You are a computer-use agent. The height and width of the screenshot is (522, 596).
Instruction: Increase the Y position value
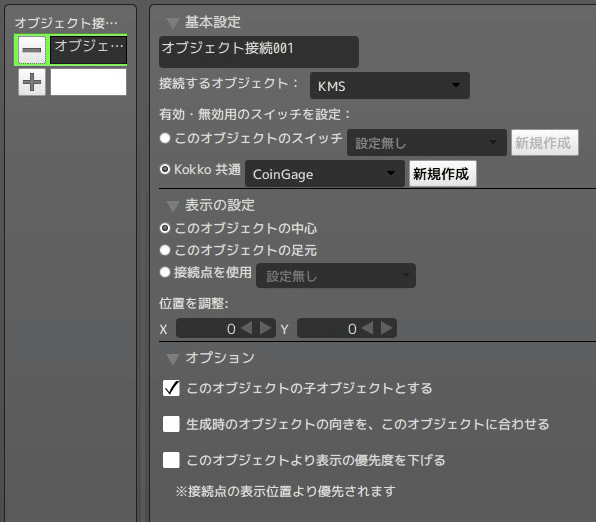(387, 328)
